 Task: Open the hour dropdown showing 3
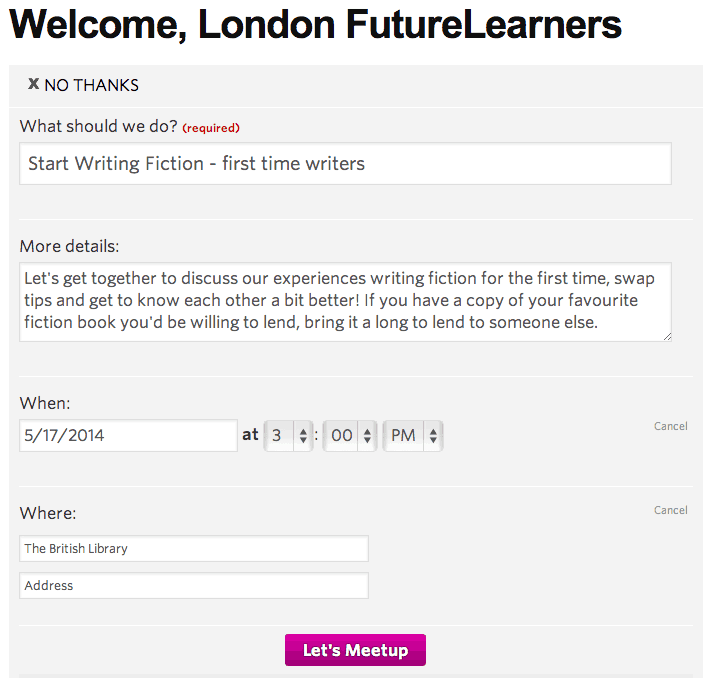point(289,435)
